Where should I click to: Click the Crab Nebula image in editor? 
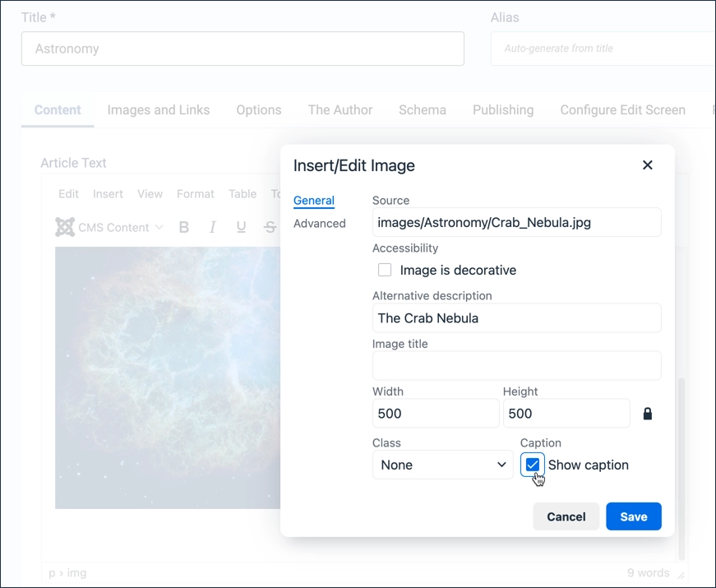tap(164, 378)
